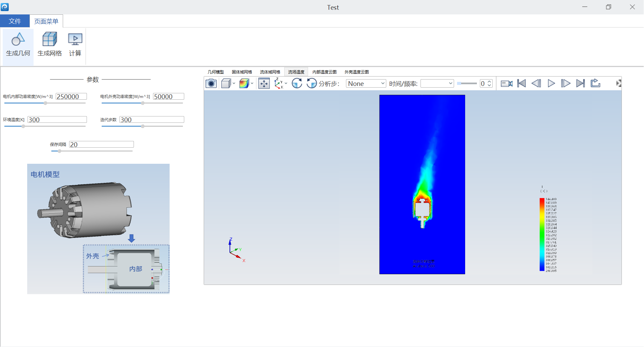Screen dimensions: 644x347
Task: Click the 计算 (compute) ribbon icon
Action: point(75,45)
